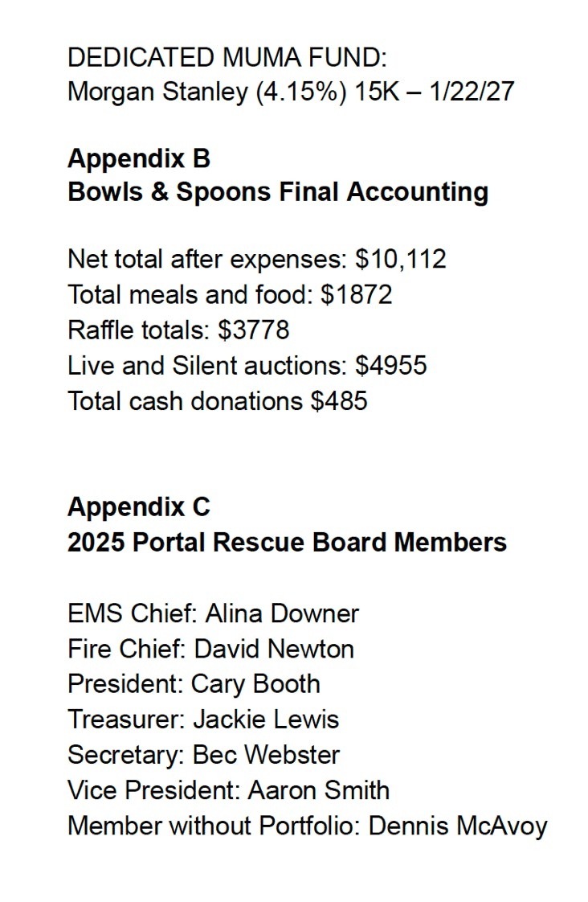Click the DEDICATED MUMA FUND heading

227,58
